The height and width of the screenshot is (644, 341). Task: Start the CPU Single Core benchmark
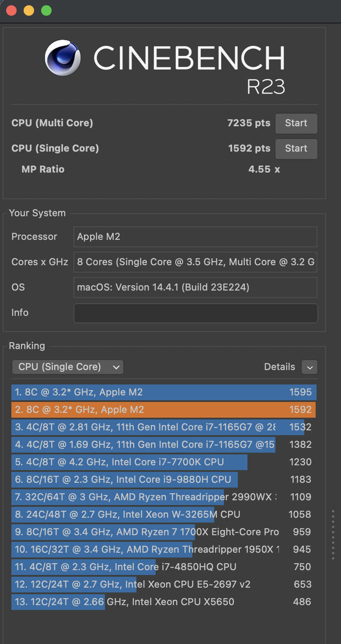coord(296,149)
